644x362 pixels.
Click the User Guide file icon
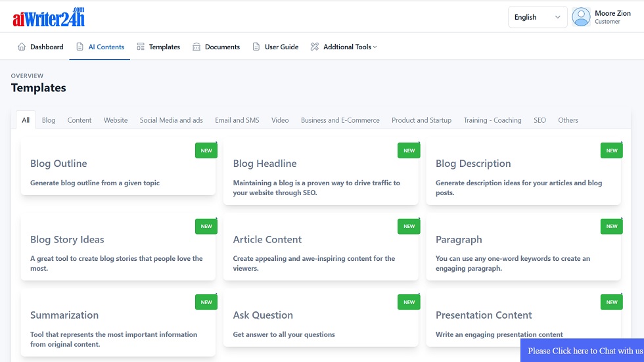[256, 47]
